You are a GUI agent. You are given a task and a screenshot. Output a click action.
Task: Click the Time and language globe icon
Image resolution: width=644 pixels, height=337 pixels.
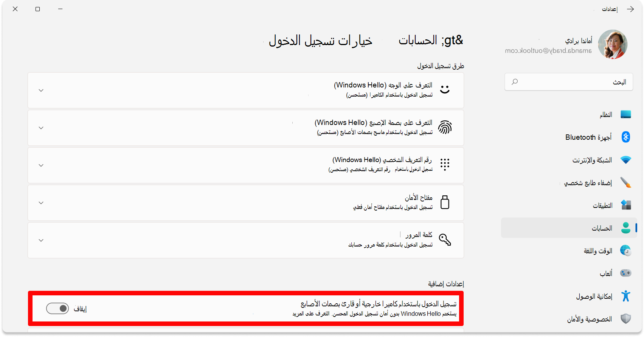point(626,250)
